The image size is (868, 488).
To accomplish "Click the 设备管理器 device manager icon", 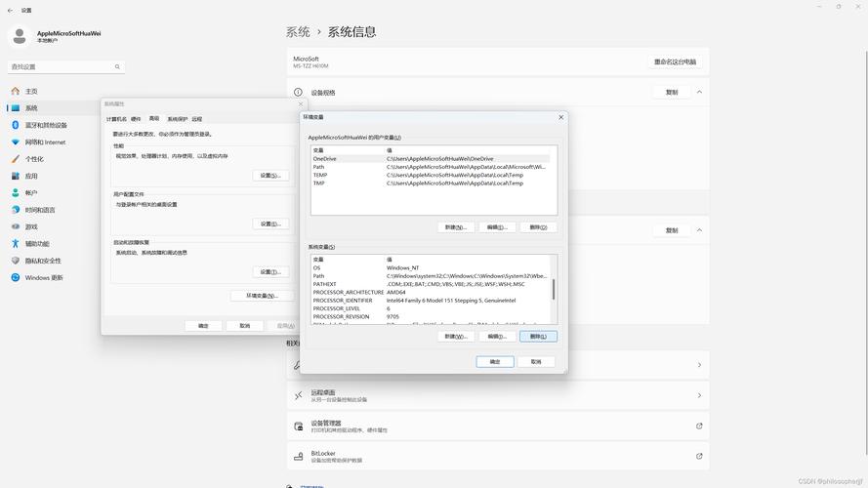I will click(x=299, y=427).
